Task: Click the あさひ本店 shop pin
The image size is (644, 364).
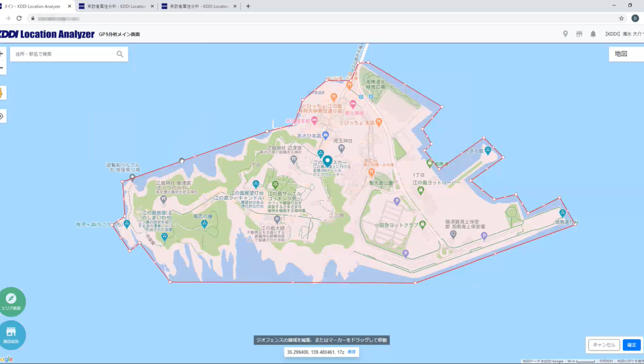Action: [x=326, y=135]
